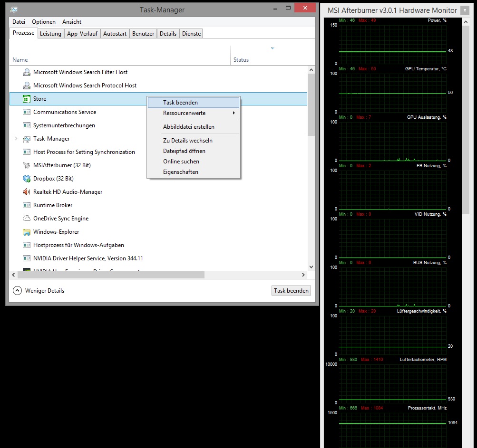Click the Task-Manager process icon in list

[27, 139]
